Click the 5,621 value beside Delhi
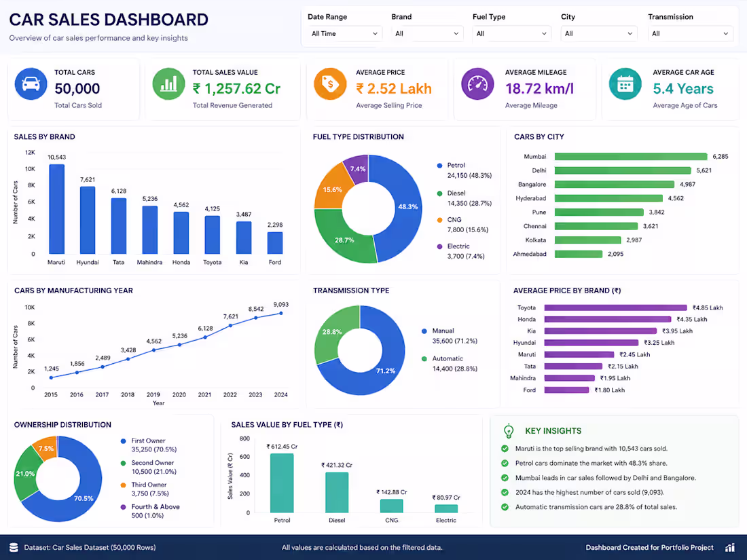This screenshot has width=747, height=560. click(704, 170)
